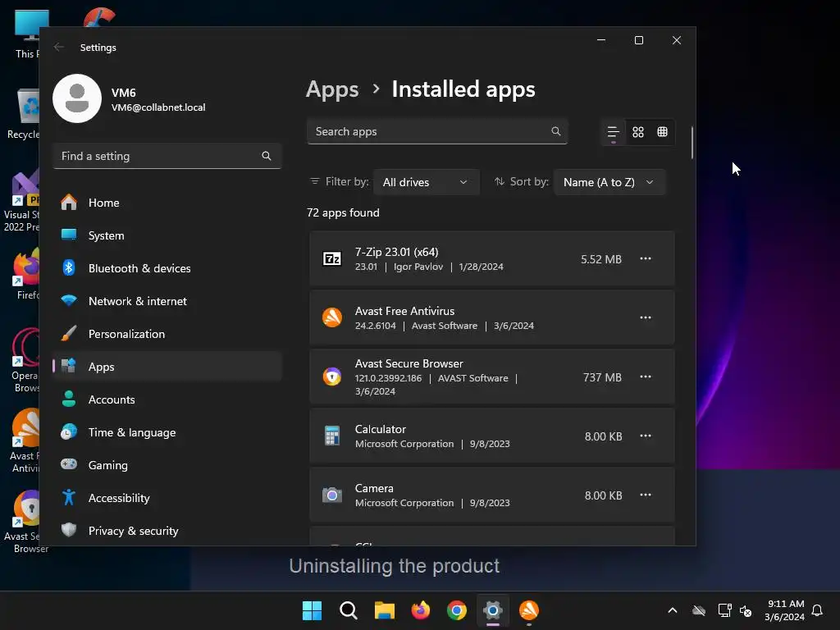Image resolution: width=840 pixels, height=630 pixels.
Task: Open the All drives filter dropdown
Action: tap(427, 182)
